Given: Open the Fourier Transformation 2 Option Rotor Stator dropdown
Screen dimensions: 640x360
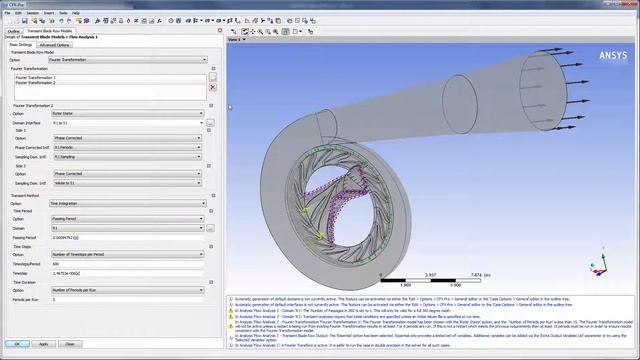Looking at the screenshot, I should click(x=128, y=113).
